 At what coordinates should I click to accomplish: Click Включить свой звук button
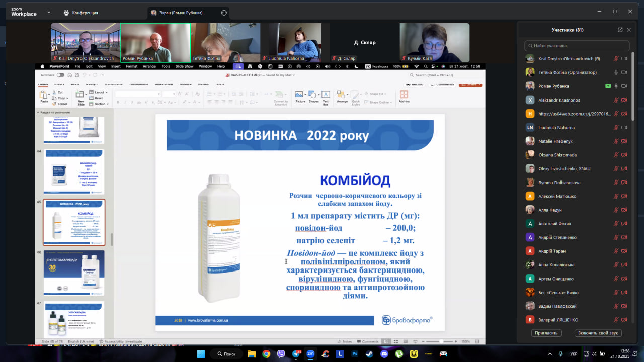(599, 333)
